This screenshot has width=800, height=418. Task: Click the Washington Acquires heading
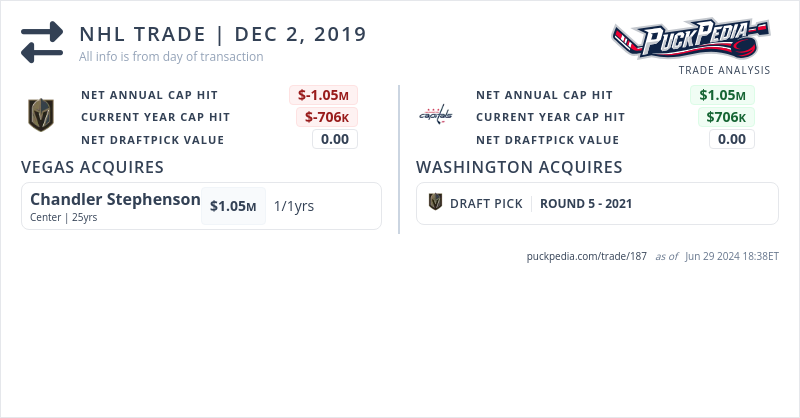tap(519, 167)
